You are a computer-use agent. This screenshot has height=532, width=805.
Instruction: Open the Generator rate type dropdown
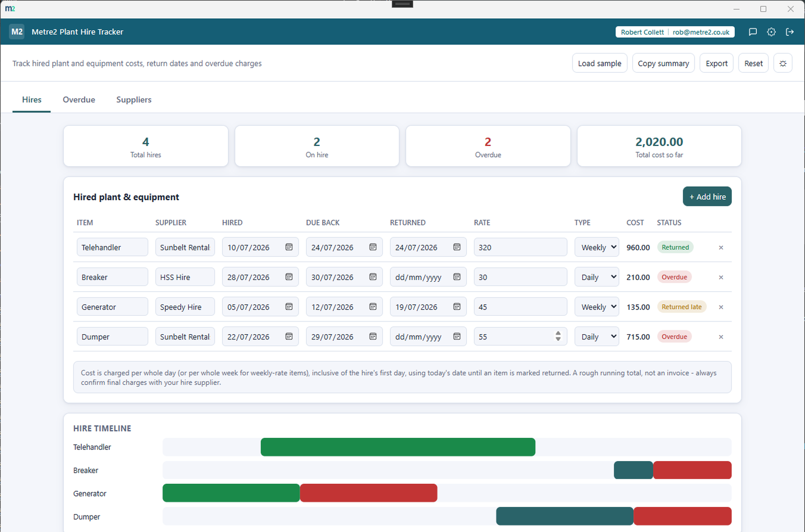coord(596,307)
